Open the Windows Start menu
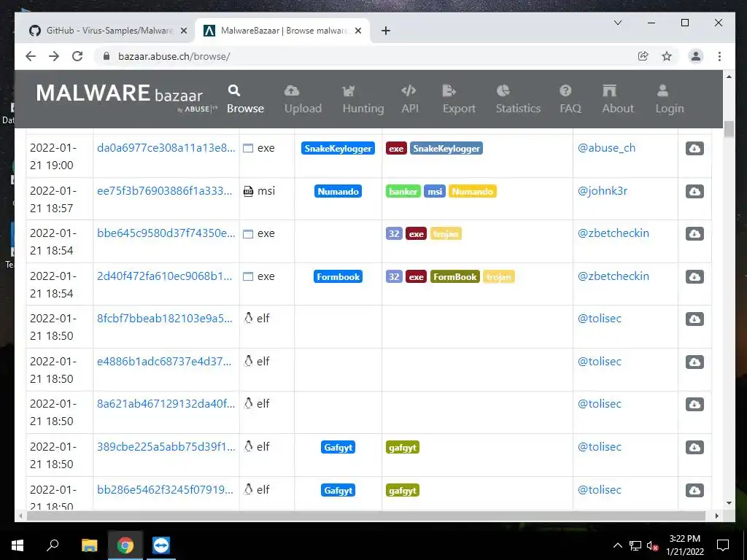The image size is (747, 560). [18, 545]
